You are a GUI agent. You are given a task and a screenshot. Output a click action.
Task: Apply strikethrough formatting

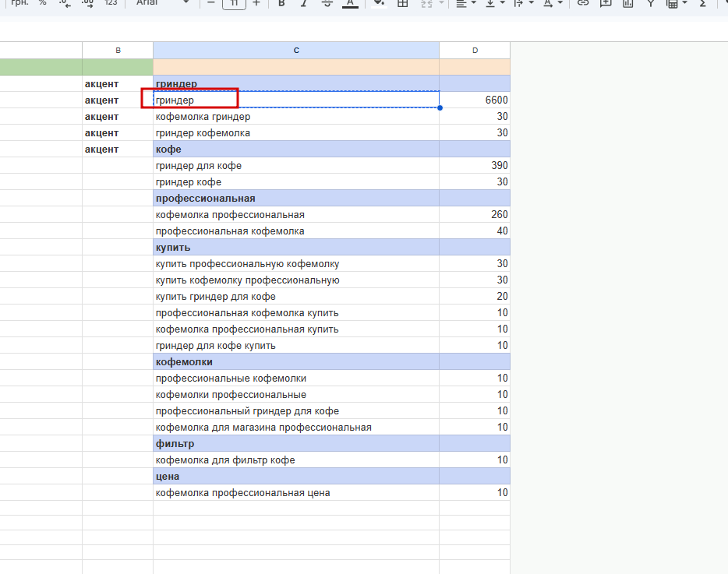(327, 3)
